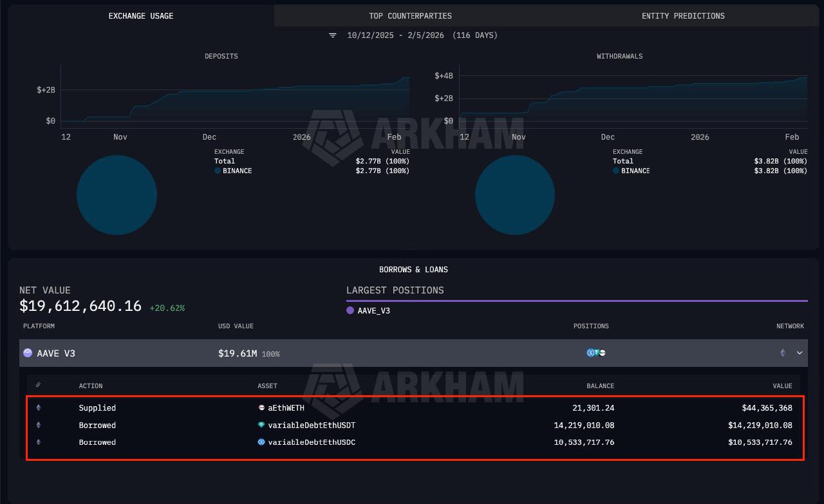
Task: Click the ASSET column header
Action: tap(267, 386)
